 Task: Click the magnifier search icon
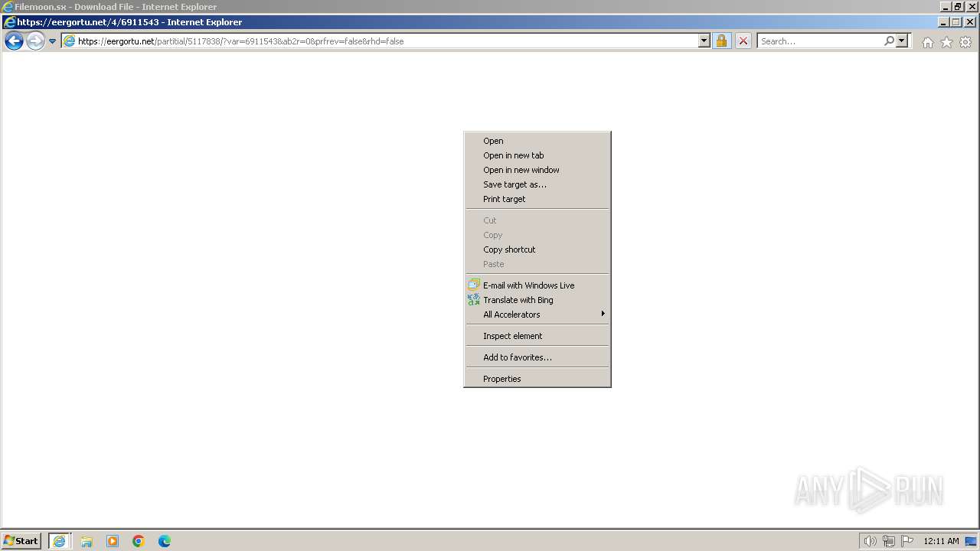pos(889,41)
